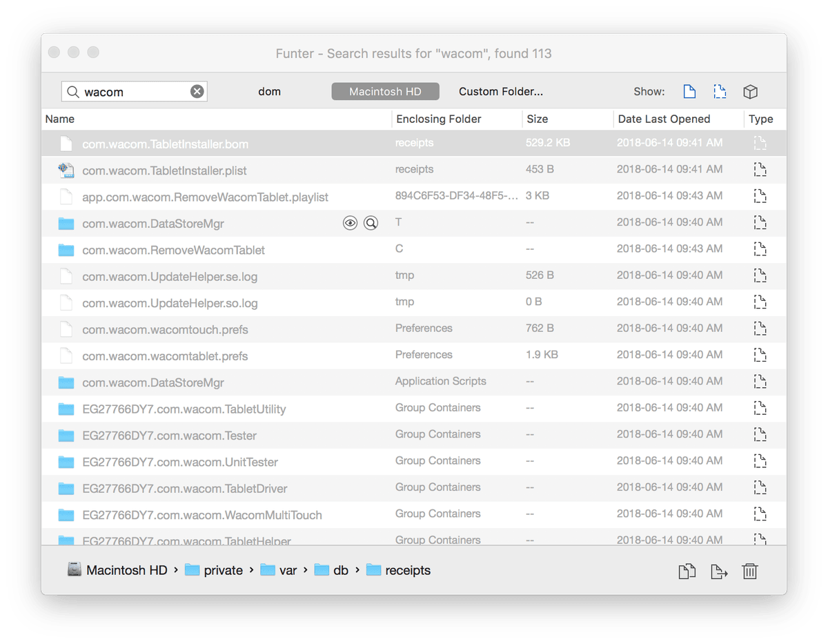Select com.wacom.RemoveWacomTablet folder name
This screenshot has height=644, width=828.
pyautogui.click(x=174, y=250)
